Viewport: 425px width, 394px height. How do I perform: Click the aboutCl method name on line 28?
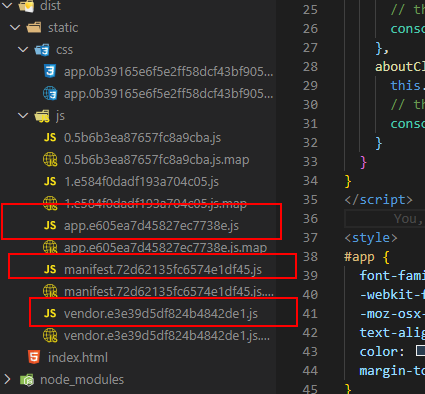(400, 67)
